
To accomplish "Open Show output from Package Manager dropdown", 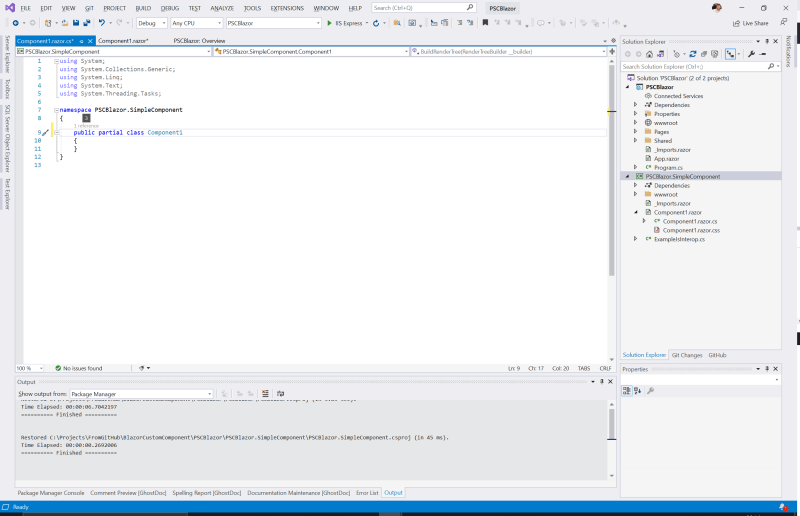I will (x=141, y=394).
